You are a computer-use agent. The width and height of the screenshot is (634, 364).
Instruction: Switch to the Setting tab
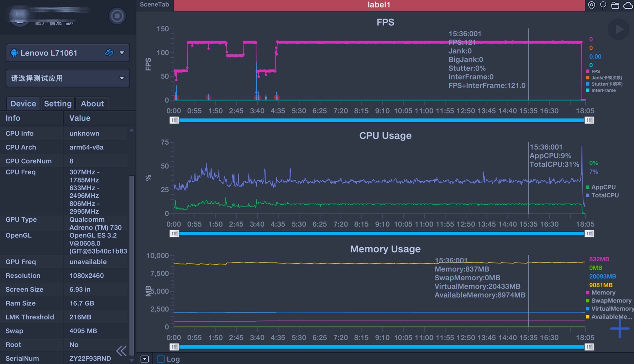58,104
